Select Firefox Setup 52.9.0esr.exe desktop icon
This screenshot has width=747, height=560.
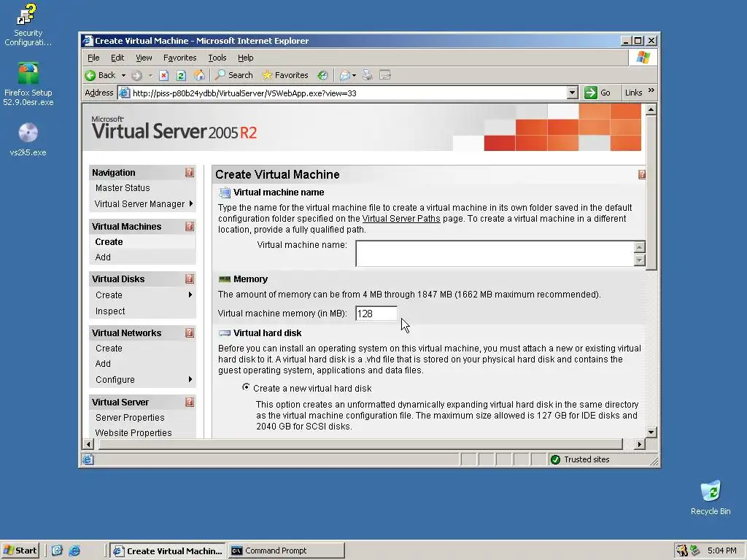(28, 85)
